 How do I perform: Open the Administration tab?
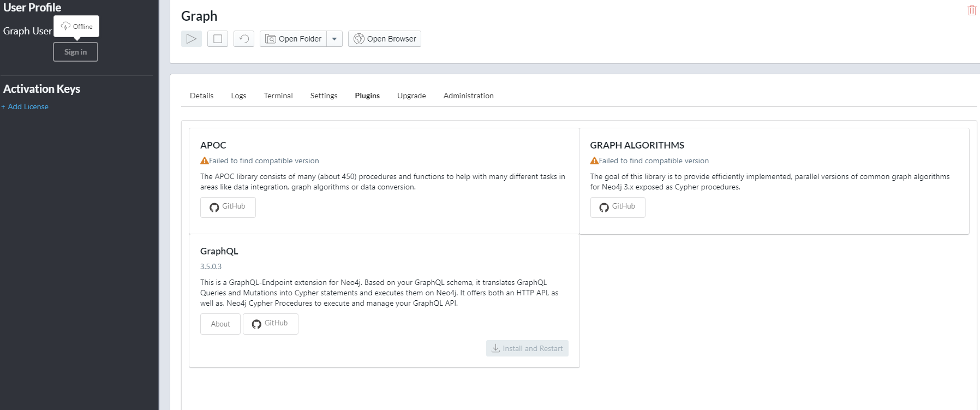click(468, 96)
